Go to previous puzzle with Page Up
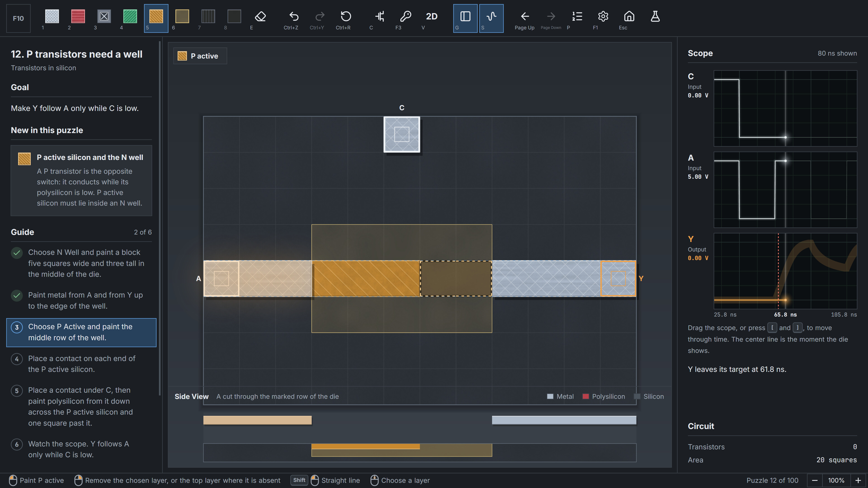The image size is (868, 488). point(525,18)
